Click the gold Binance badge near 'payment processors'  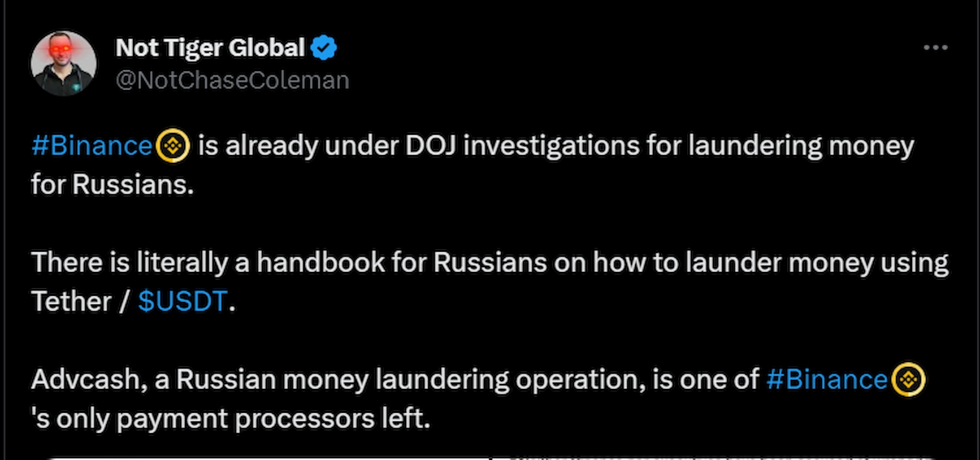coord(907,380)
